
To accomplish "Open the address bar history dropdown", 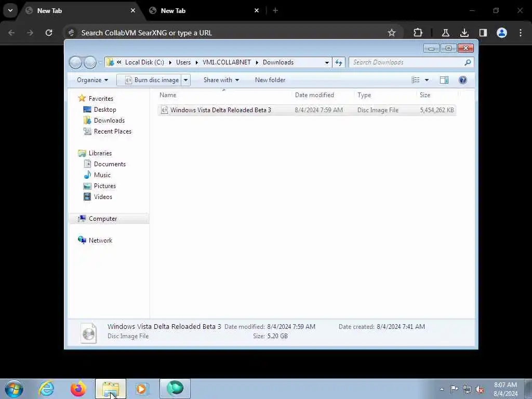I will pos(327,62).
